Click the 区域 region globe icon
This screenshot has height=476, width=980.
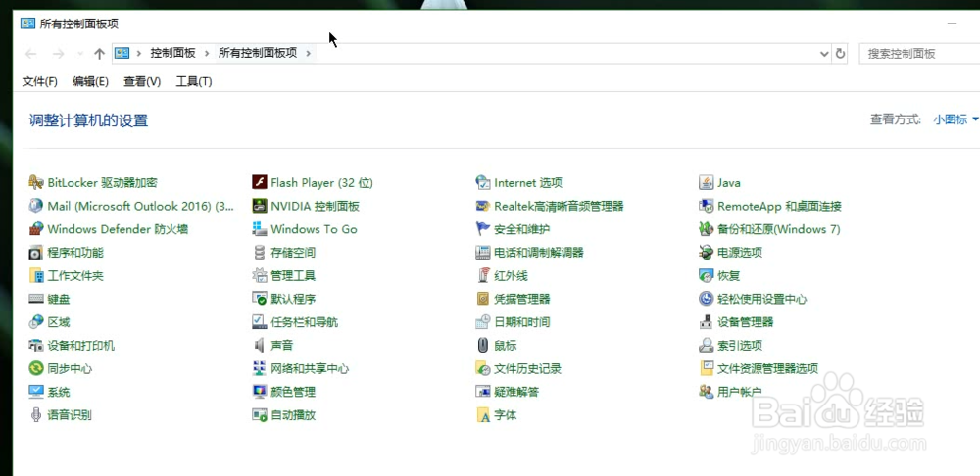(36, 321)
